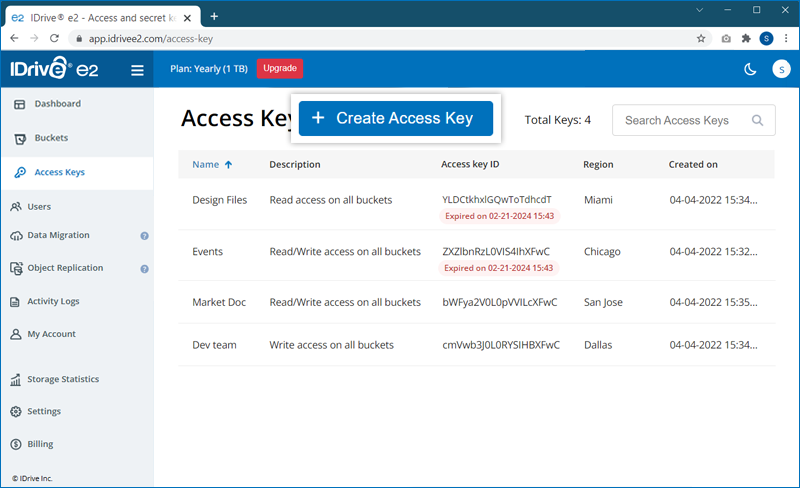
Task: Open a new browser tab
Action: [x=214, y=16]
